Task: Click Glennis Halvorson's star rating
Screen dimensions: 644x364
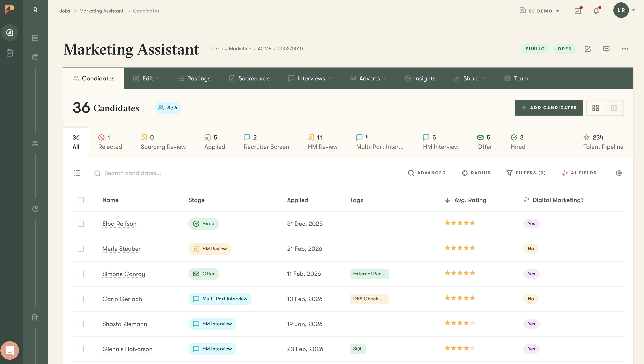Action: click(460, 348)
